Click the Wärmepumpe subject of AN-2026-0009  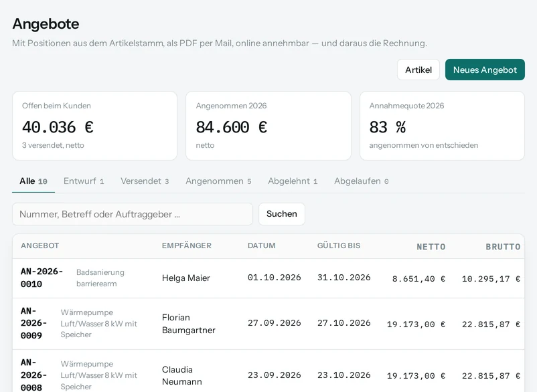98,323
